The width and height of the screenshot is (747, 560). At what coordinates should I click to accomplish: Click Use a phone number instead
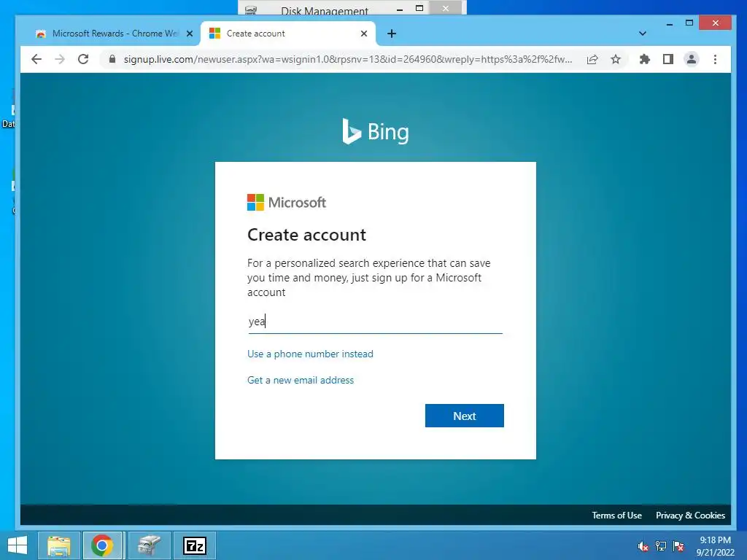[310, 354]
